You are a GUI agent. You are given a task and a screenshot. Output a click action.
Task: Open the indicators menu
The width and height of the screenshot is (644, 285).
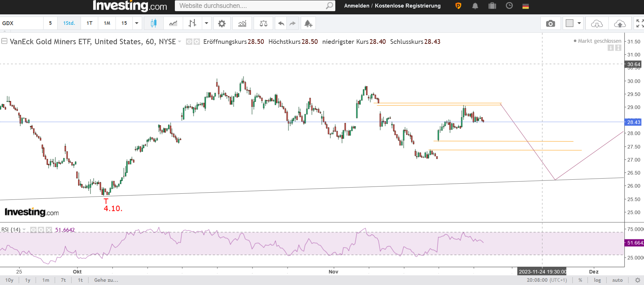[x=242, y=23]
